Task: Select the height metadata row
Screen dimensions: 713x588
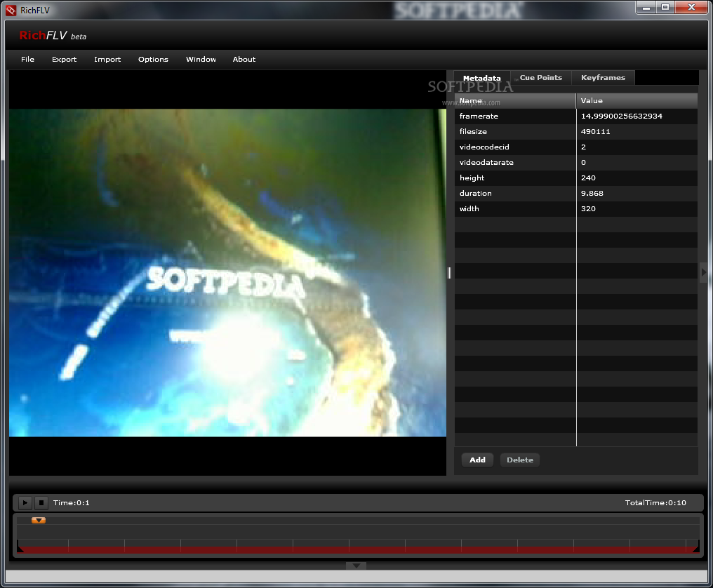Action: pos(576,178)
